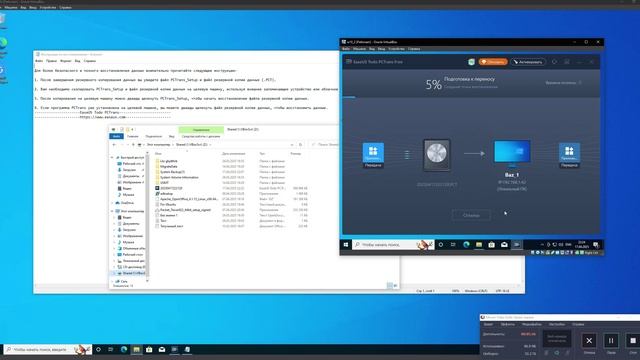Select the right blue applications tile in PCTrans
The width and height of the screenshot is (640, 360).
click(x=569, y=153)
